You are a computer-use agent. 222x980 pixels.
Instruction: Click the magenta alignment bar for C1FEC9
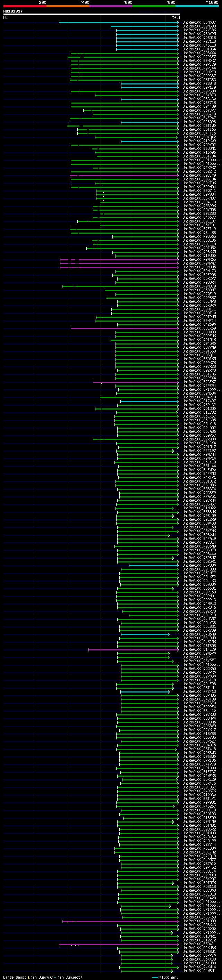pyautogui.click(x=133, y=650)
